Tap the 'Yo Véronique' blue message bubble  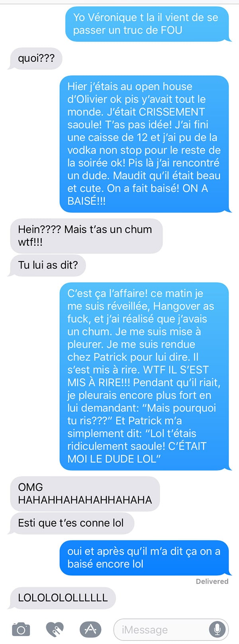(147, 24)
